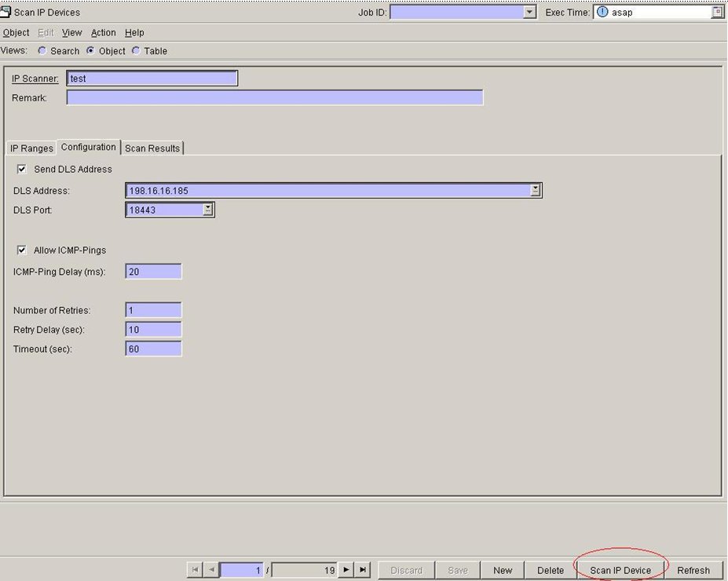
Task: Click the Refresh button
Action: (x=693, y=570)
